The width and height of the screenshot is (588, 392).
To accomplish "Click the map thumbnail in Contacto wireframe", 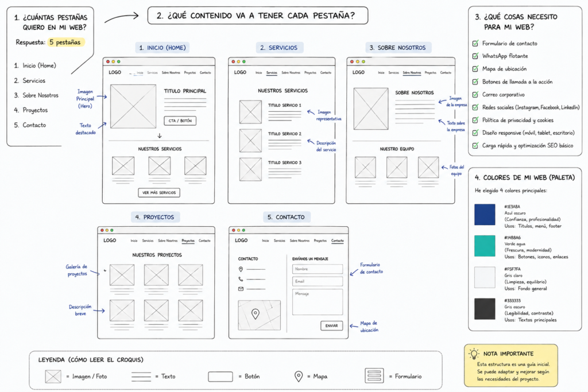I will point(259,315).
